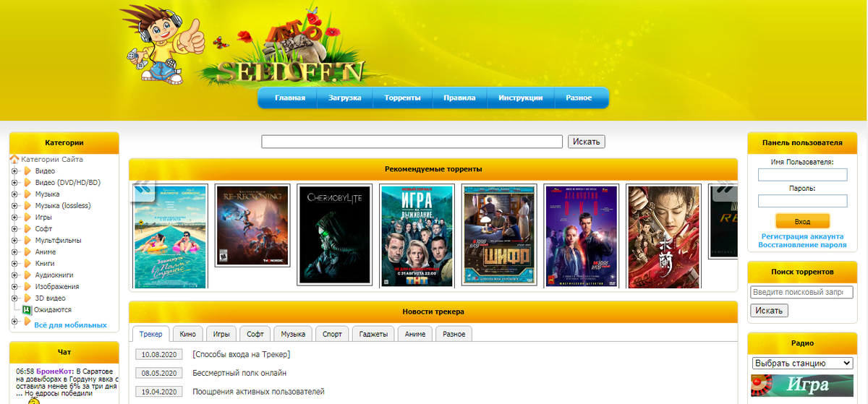Click the 10.08.2020 news date label
The image size is (868, 404).
coord(159,355)
